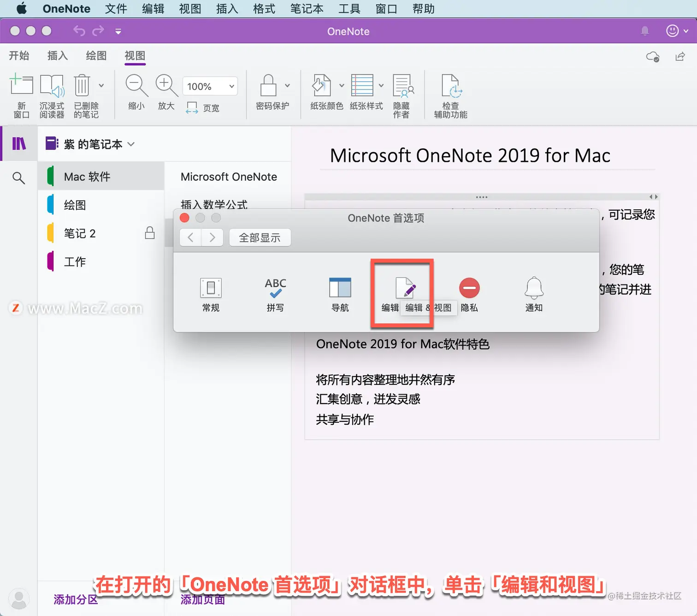Toggle hide authors (隐藏作者)
697x616 pixels.
point(402,96)
